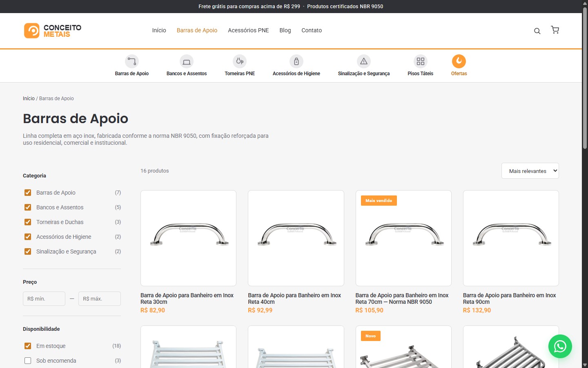Open the shopping cart icon
588x368 pixels.
[555, 30]
